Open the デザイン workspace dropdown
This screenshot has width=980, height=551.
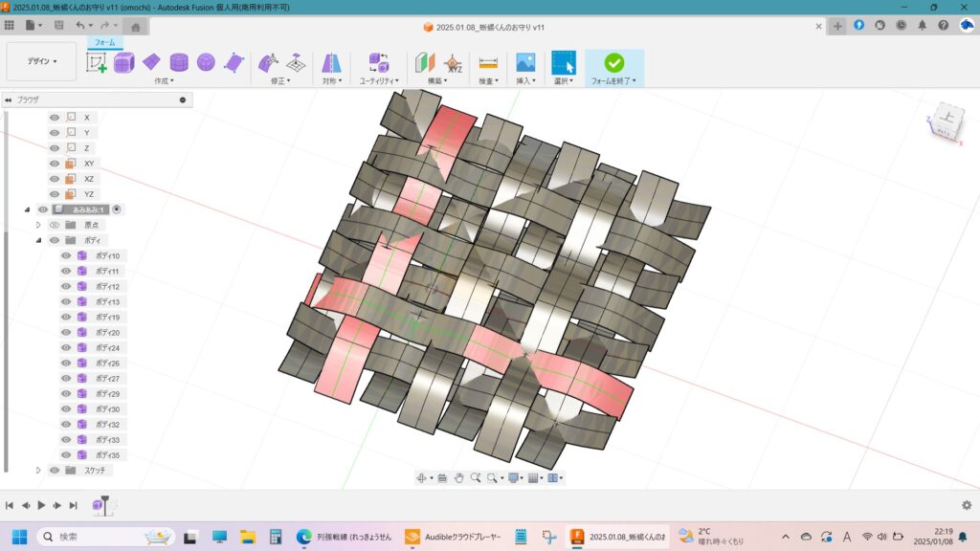(41, 61)
